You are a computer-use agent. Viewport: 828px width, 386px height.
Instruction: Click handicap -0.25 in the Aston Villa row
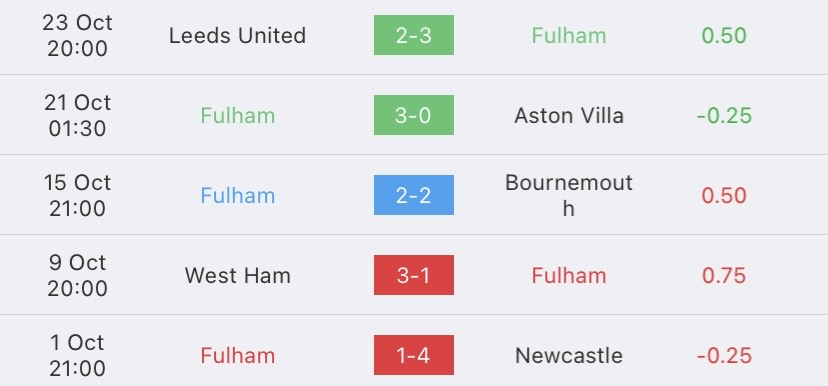(x=724, y=115)
